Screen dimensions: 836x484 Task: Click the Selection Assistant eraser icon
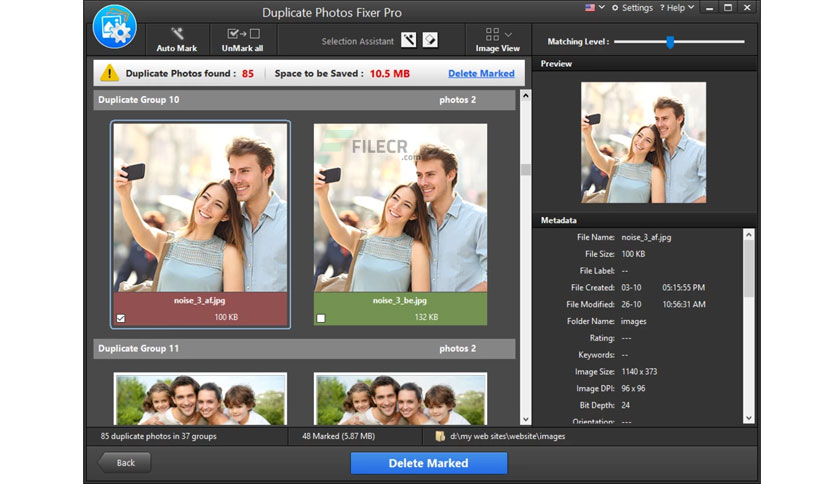430,40
